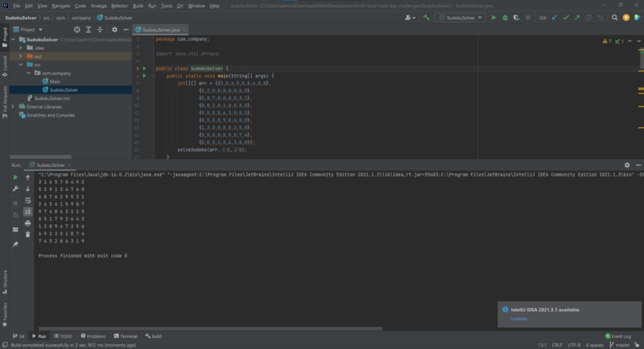Open the user account dropdown in toolbar
Viewport: 644px width, 349px height.
click(x=410, y=18)
